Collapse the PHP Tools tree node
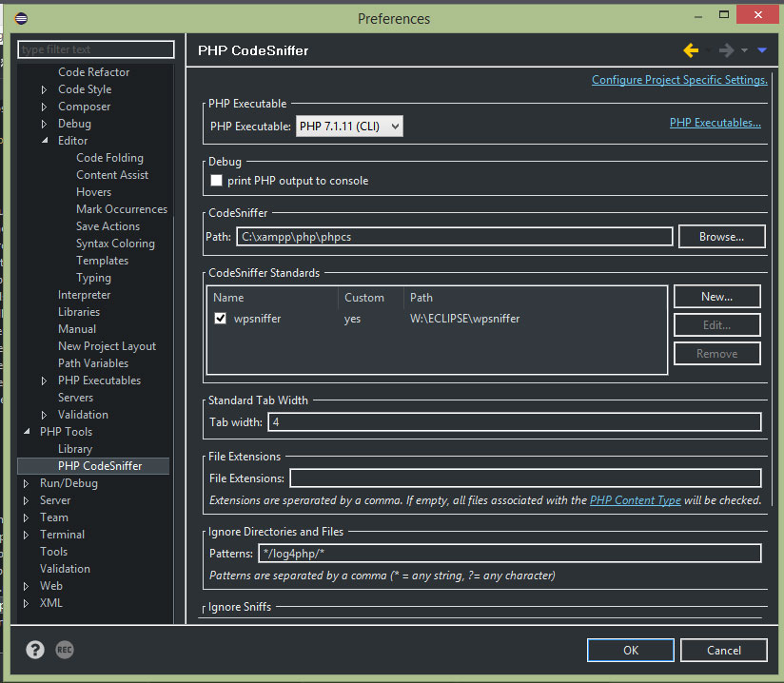The width and height of the screenshot is (784, 683). [27, 432]
